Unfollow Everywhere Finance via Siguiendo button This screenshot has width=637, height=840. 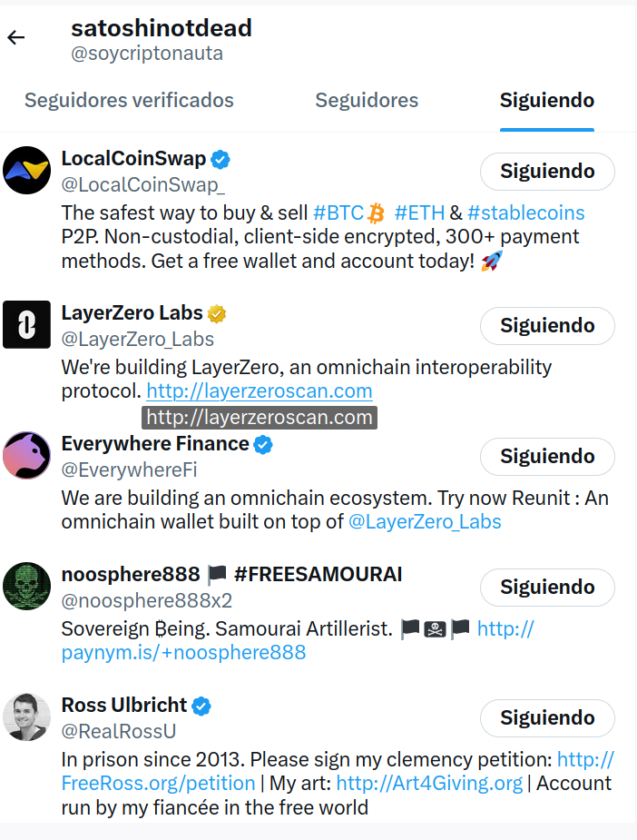[x=547, y=457]
